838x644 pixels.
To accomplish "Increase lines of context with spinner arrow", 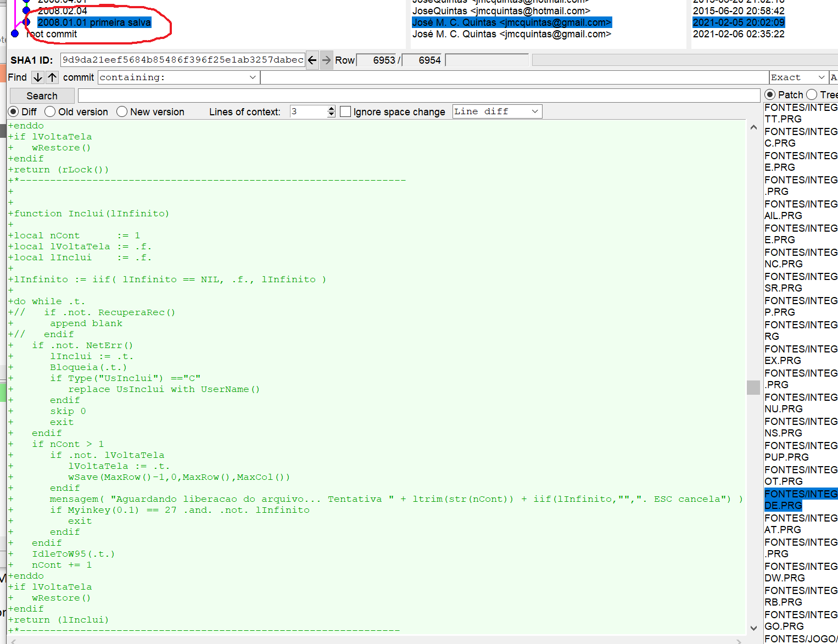I will pyautogui.click(x=331, y=109).
